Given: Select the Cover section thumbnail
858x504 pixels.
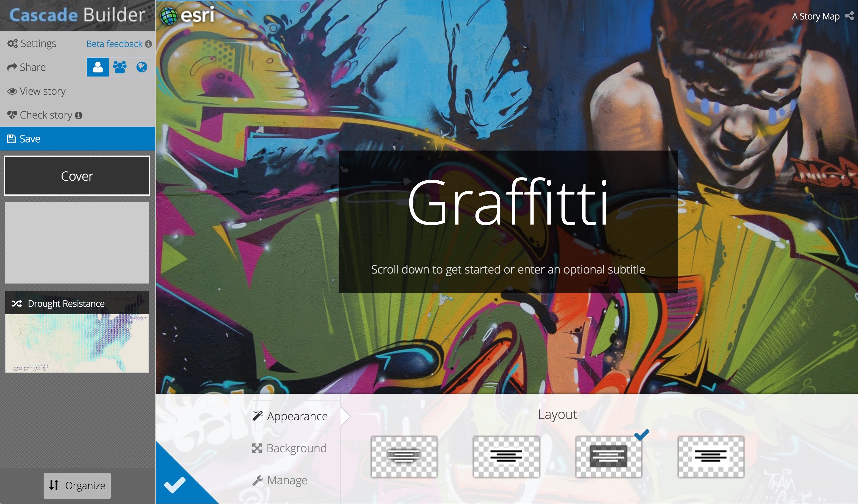Looking at the screenshot, I should pos(77,176).
